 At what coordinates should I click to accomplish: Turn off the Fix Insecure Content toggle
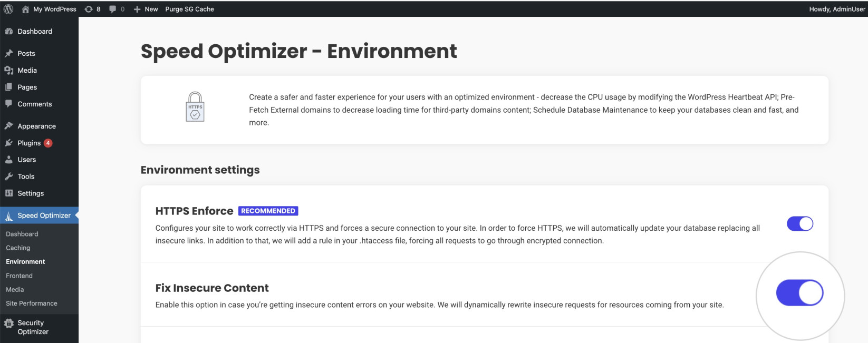800,293
